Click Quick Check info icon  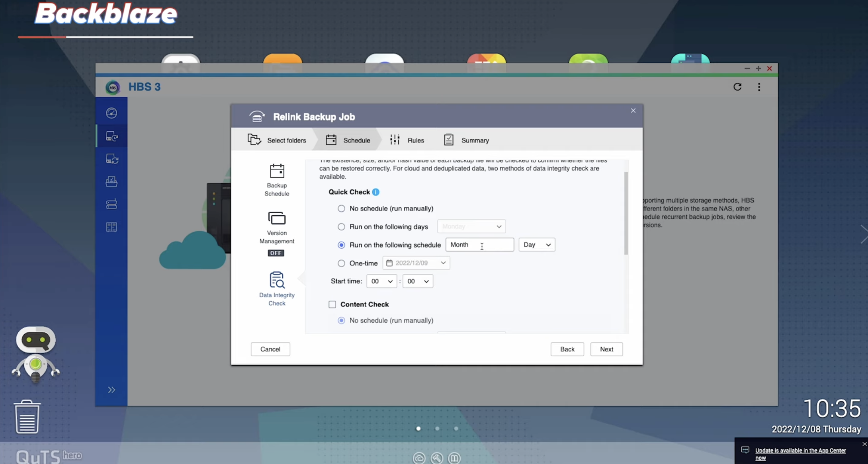375,192
